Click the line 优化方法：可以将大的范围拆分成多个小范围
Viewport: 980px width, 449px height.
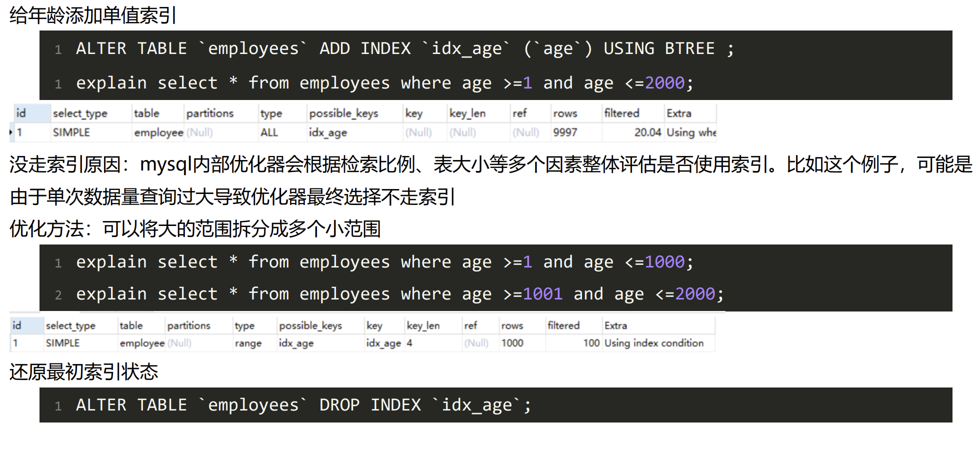pos(195,229)
